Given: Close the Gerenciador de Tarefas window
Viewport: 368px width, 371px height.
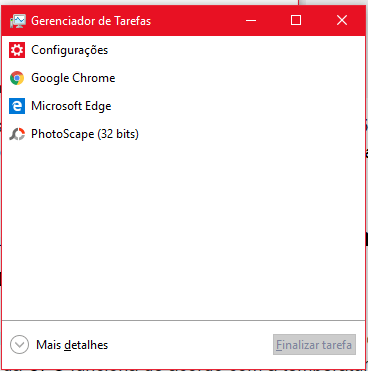Looking at the screenshot, I should pyautogui.click(x=342, y=21).
